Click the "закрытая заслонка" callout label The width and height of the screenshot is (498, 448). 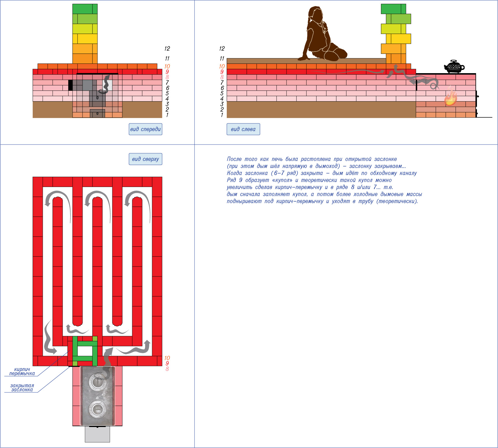tap(22, 388)
